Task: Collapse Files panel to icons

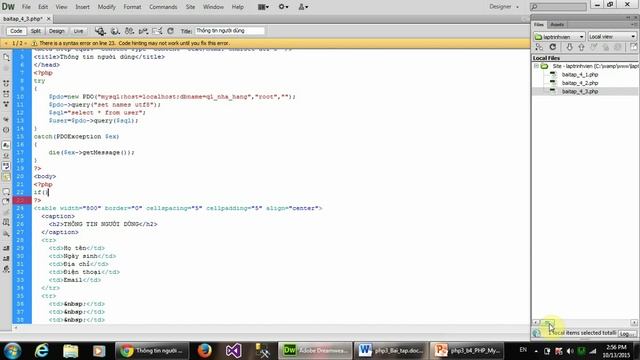Action: (628, 18)
